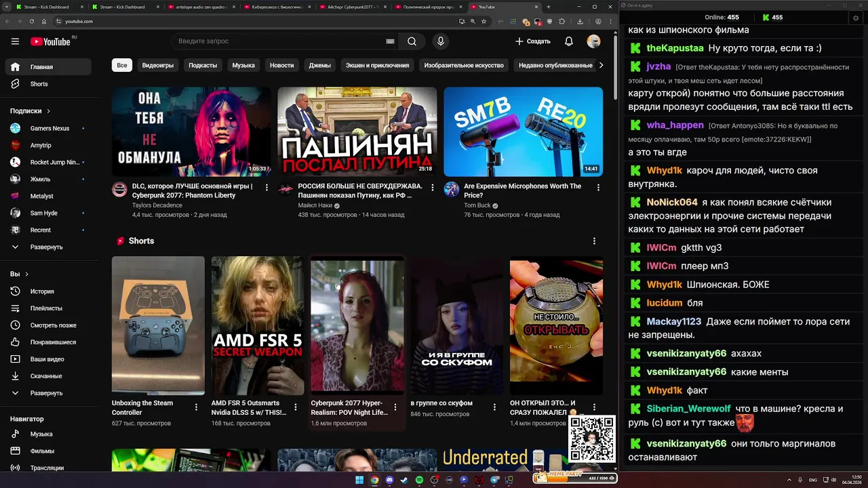This screenshot has width=868, height=488.
Task: Select the Музыка filter chip
Action: tap(243, 66)
